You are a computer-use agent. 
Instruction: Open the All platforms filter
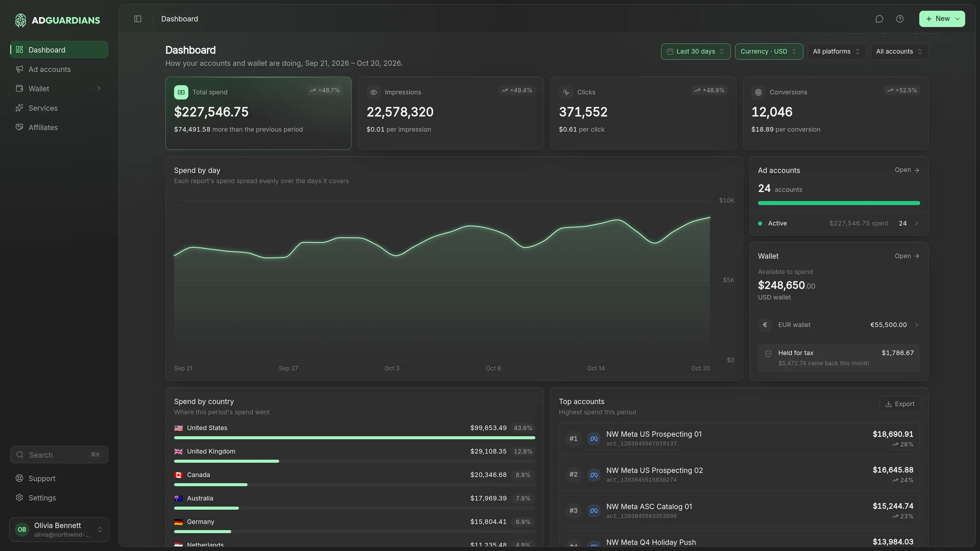836,51
